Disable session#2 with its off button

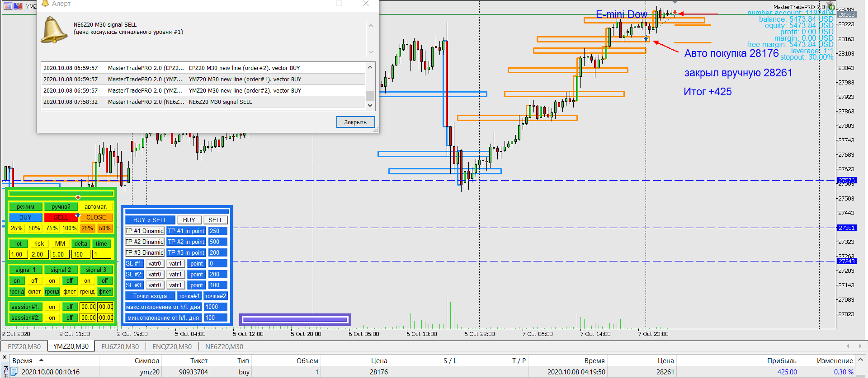(x=70, y=317)
